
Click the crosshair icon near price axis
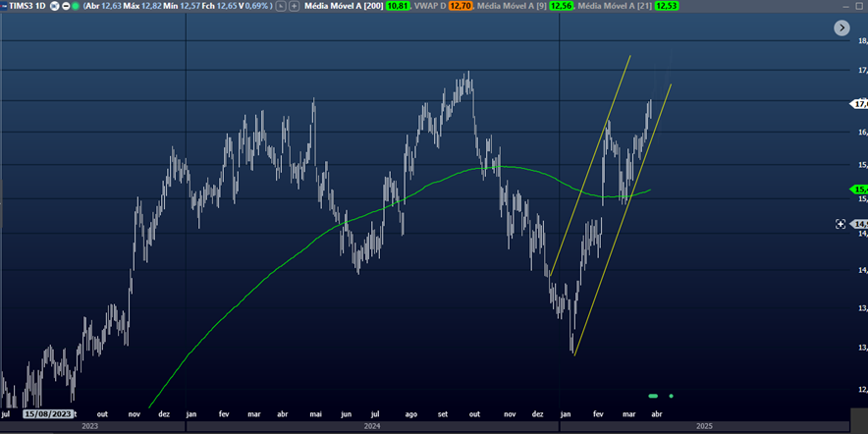(841, 224)
